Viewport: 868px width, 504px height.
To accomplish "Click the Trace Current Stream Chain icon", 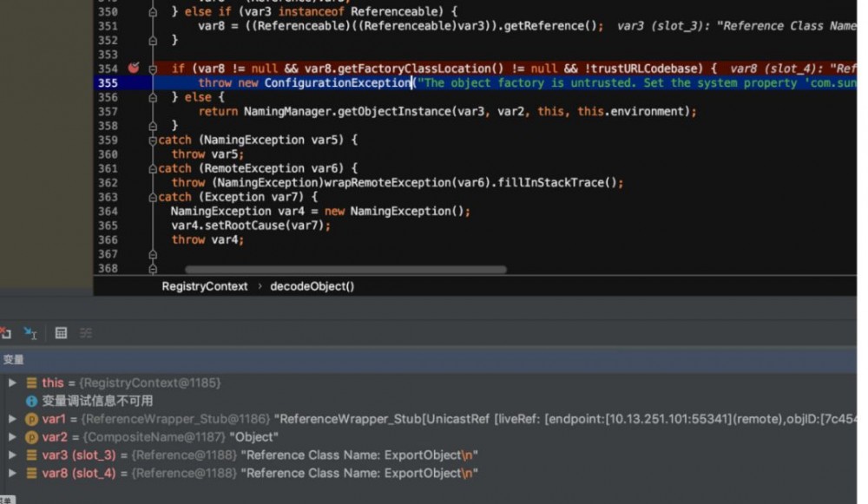I will (x=86, y=332).
